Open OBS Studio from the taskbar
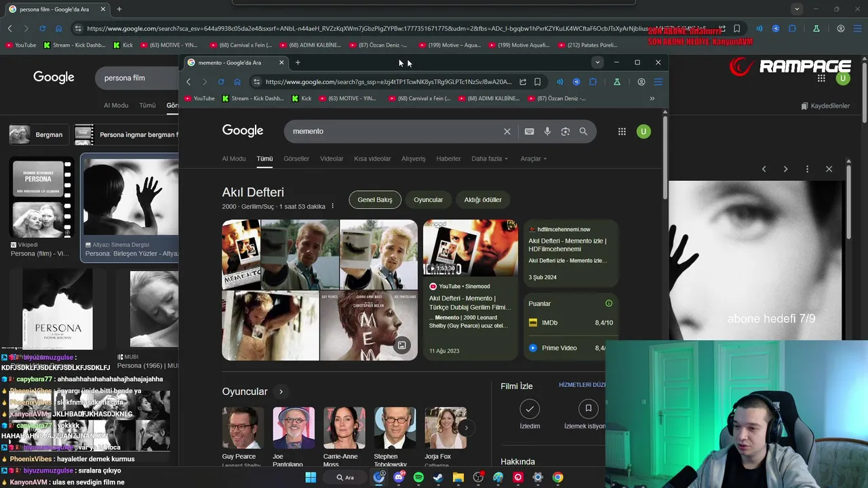Image resolution: width=868 pixels, height=488 pixels. click(x=478, y=477)
